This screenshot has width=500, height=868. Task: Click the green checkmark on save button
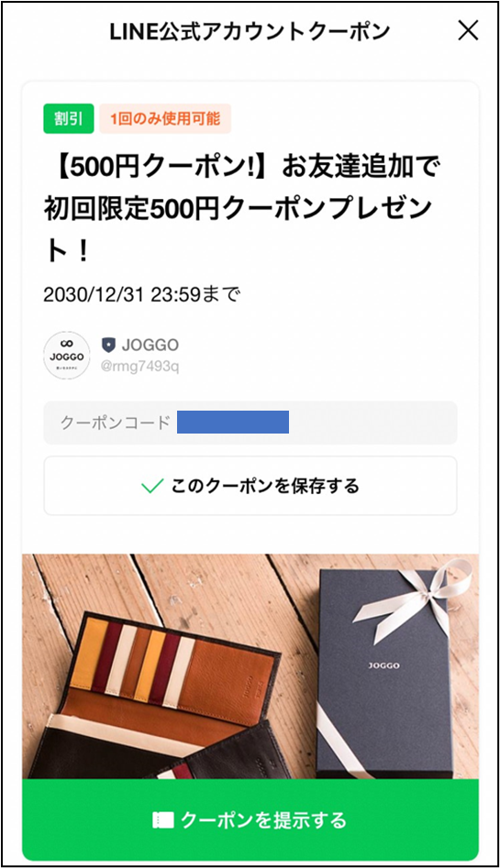tap(152, 486)
